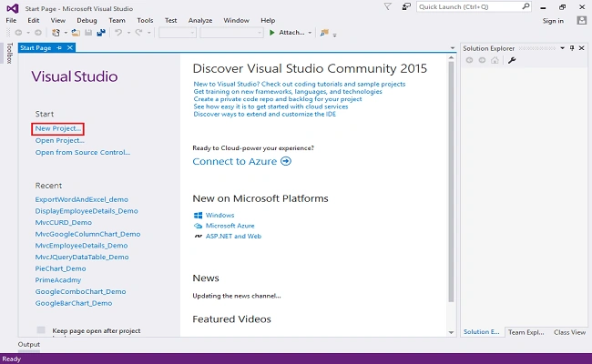Click the ASP.NET and Web link
Viewport: 592px width, 364px height.
(233, 236)
